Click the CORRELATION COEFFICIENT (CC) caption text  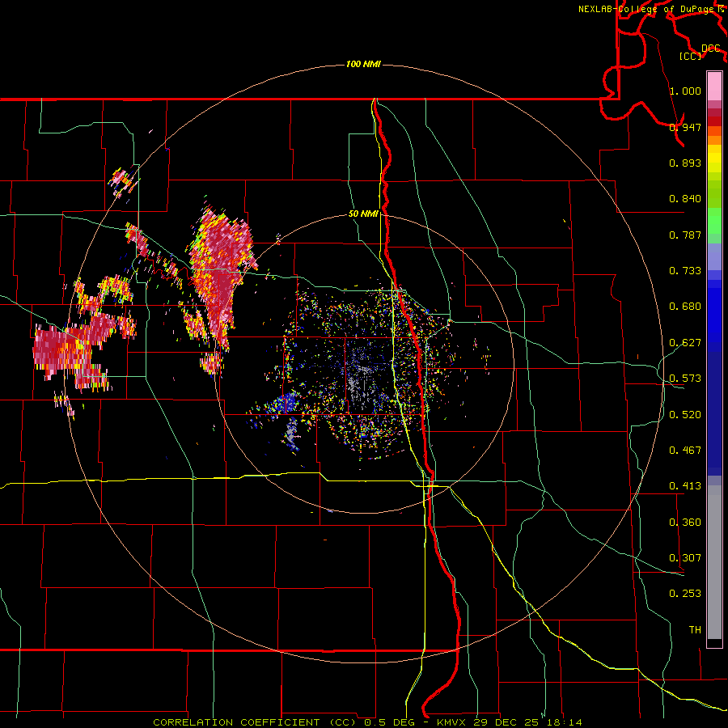coord(256,722)
